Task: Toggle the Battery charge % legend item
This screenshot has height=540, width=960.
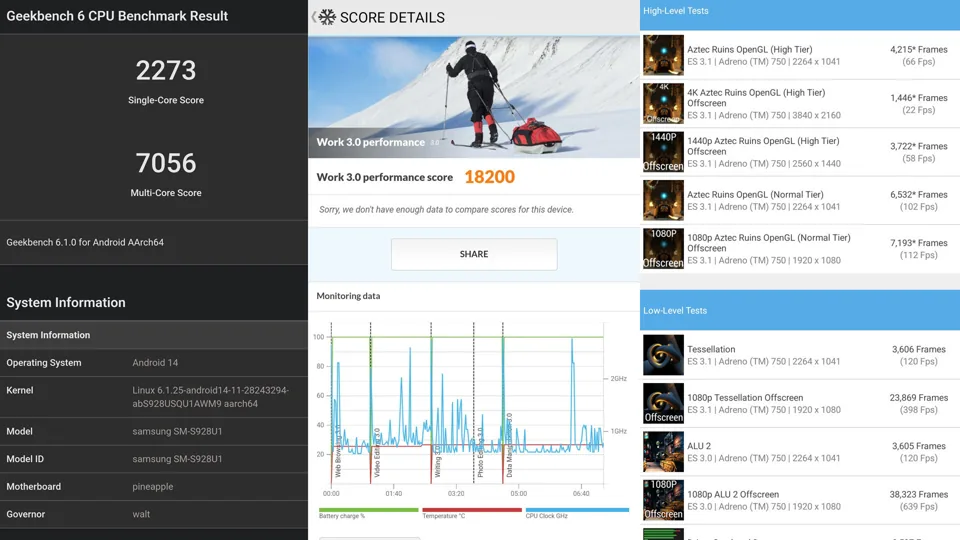Action: (x=367, y=513)
